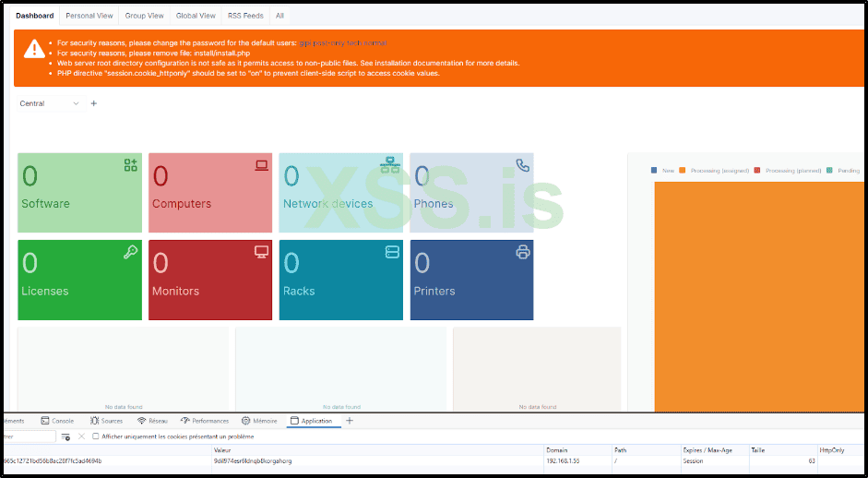Select the cookie name ending 5ad4694b

point(52,460)
